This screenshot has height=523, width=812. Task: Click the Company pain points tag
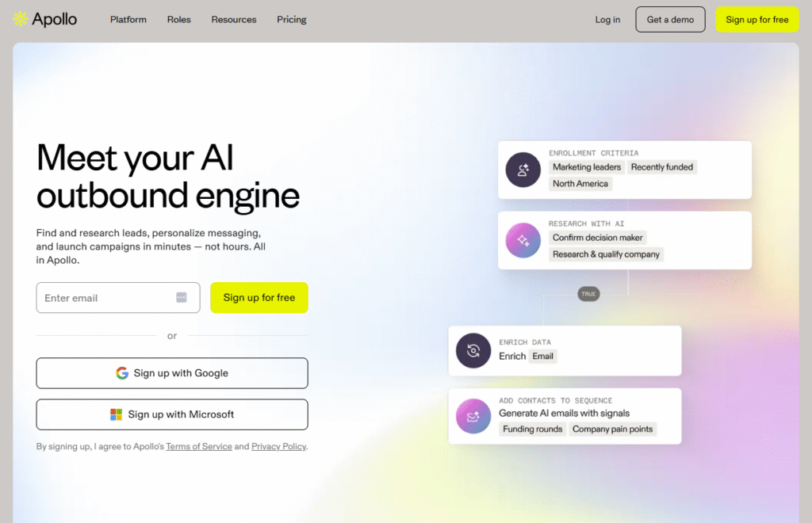(x=613, y=429)
